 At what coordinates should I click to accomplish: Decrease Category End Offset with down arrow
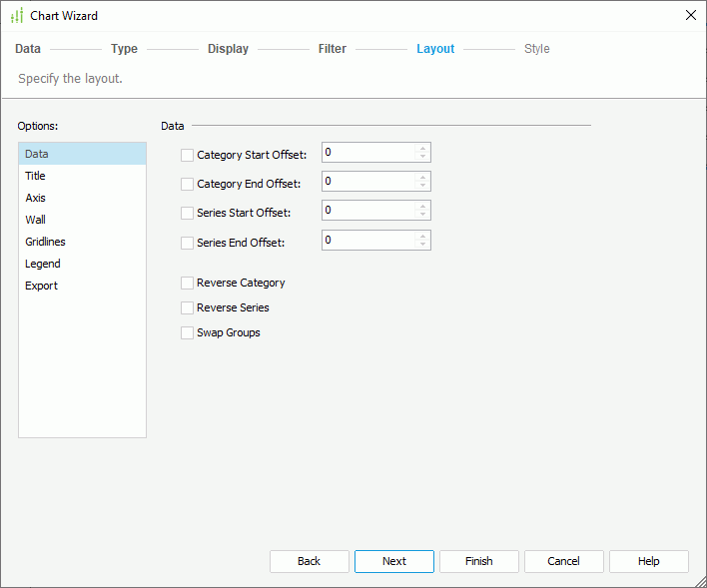tap(423, 186)
